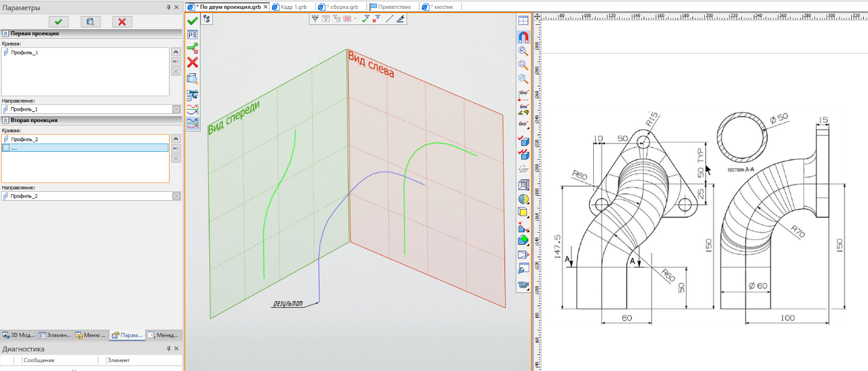This screenshot has width=868, height=371.
Task: Click the dotted funnel selection filter icon
Action: pyautogui.click(x=315, y=19)
